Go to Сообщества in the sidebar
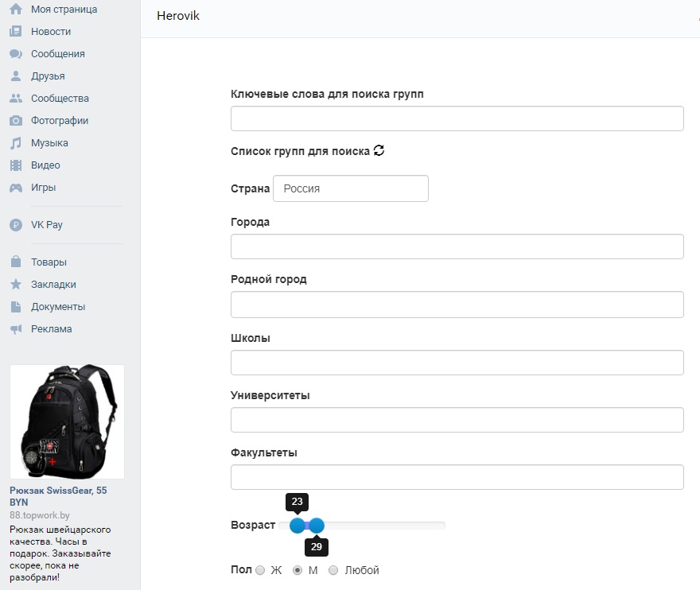The height and width of the screenshot is (590, 700). (x=60, y=99)
